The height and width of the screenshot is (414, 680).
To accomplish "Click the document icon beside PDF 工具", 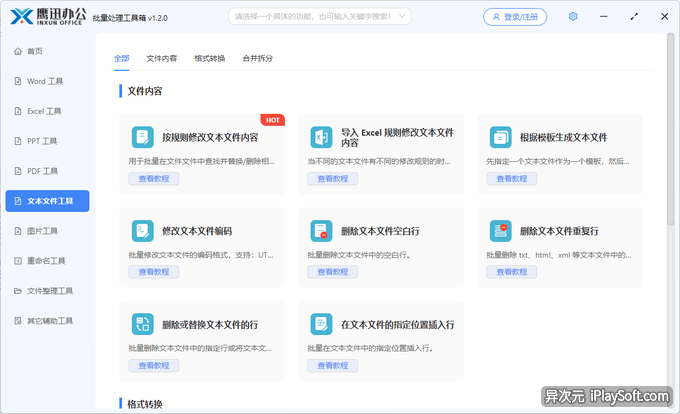I will click(x=18, y=171).
